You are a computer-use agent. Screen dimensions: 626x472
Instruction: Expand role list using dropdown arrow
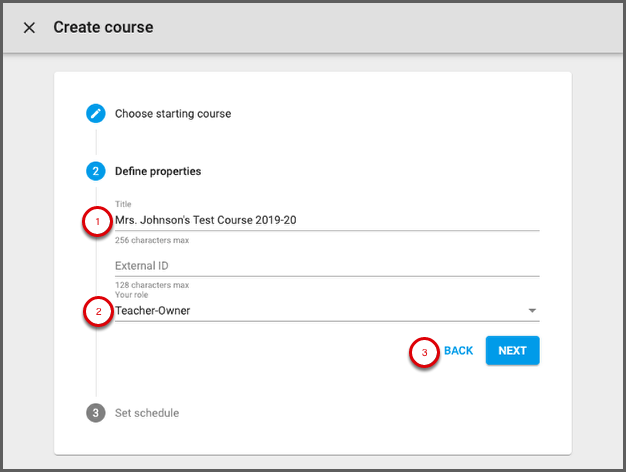pos(533,311)
